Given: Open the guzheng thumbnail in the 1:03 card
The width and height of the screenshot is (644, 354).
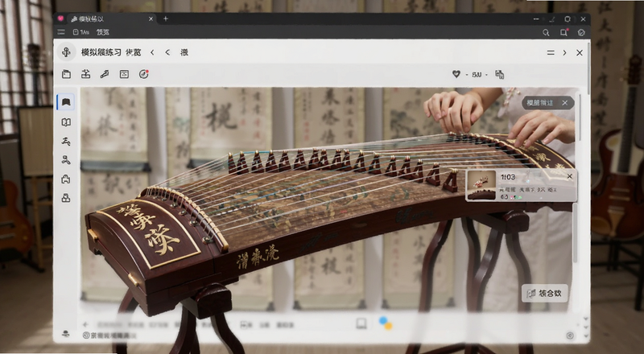Looking at the screenshot, I should (481, 185).
